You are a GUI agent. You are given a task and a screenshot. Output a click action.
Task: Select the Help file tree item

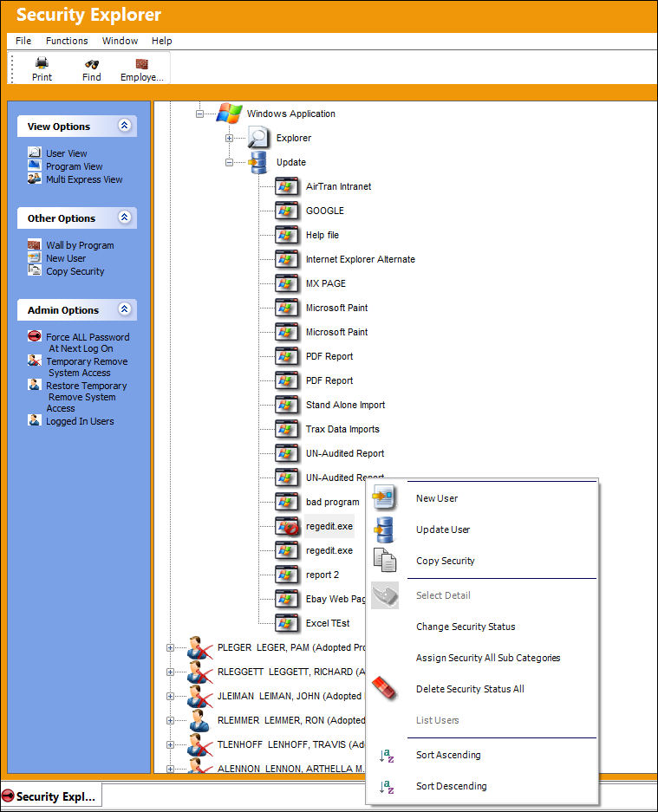[x=322, y=235]
